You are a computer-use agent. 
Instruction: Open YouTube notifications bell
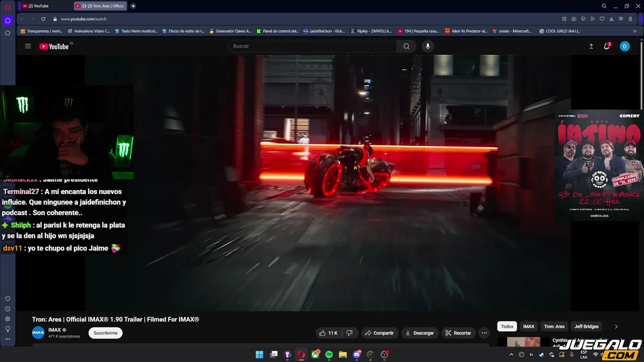pos(607,46)
